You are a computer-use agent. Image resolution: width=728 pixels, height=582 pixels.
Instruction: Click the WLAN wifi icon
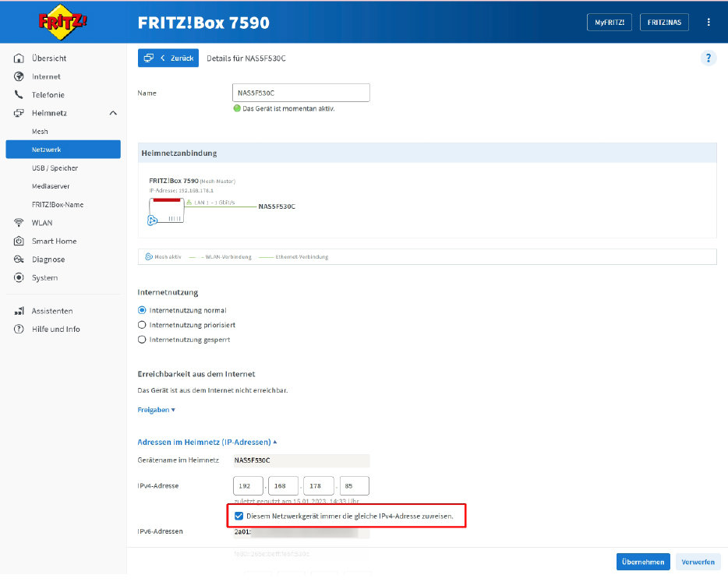[x=19, y=224]
